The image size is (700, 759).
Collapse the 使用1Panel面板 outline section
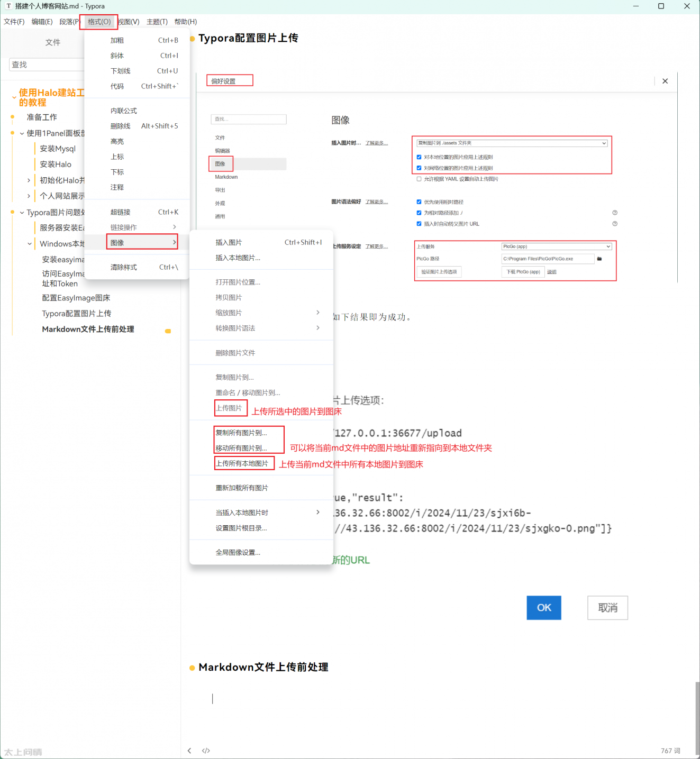(x=22, y=133)
